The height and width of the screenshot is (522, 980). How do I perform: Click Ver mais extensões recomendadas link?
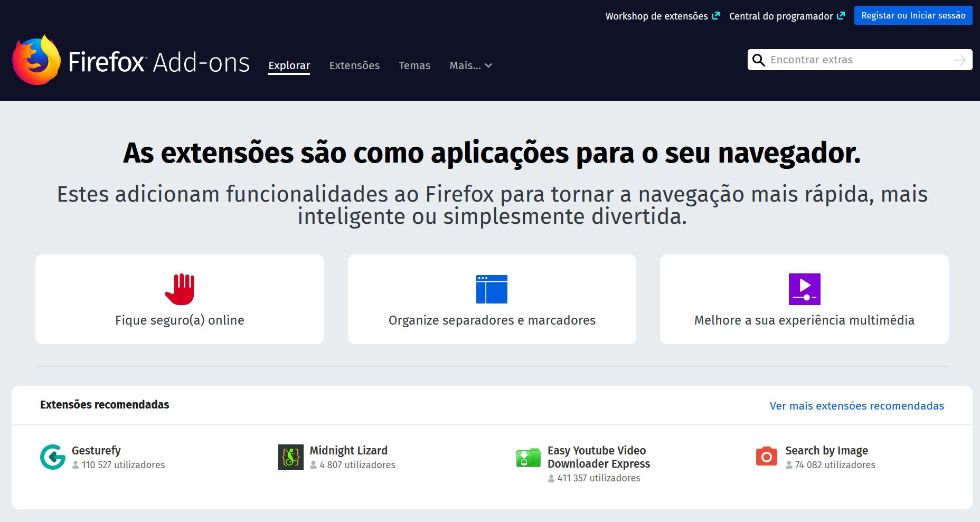coord(856,406)
